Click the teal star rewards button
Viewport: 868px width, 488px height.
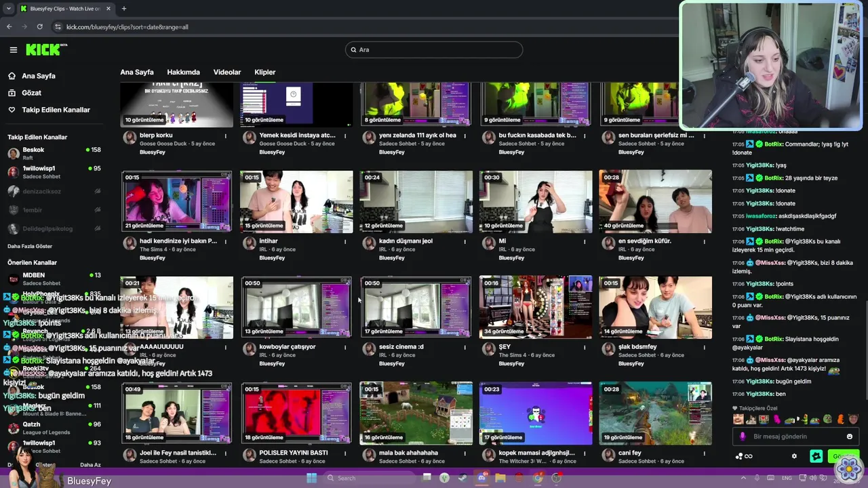pos(816,456)
